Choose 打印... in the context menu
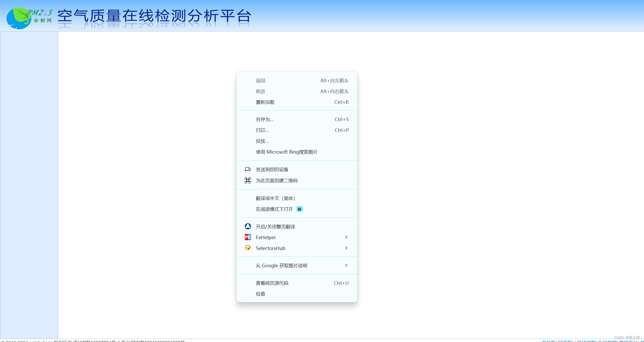 click(262, 130)
